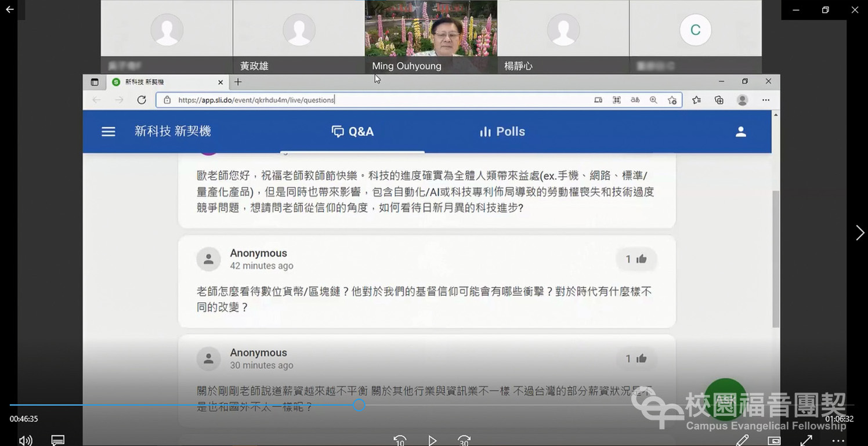Enter fullscreen video mode

[x=806, y=441]
